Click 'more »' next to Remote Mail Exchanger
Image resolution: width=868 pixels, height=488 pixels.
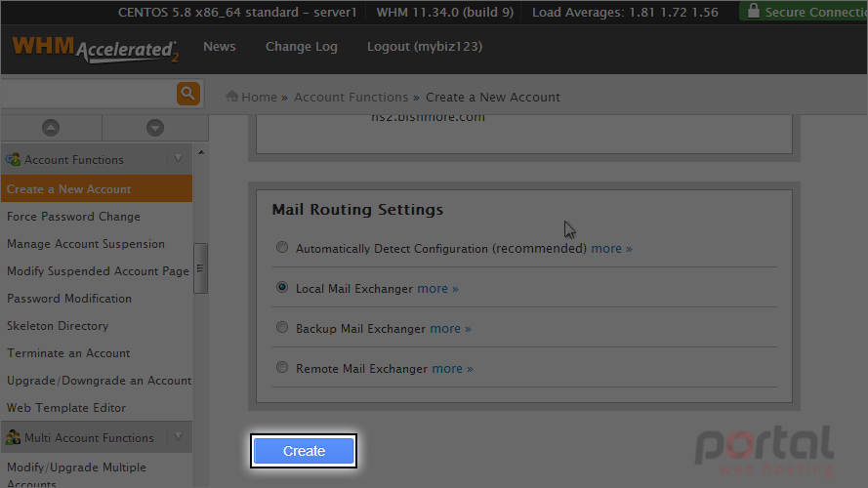tap(452, 369)
